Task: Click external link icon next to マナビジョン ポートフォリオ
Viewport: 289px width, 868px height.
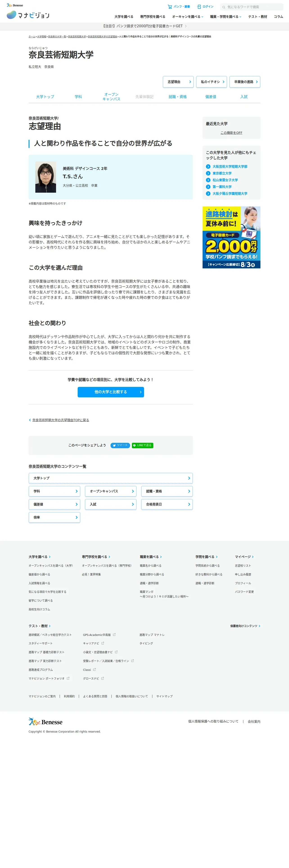Action: click(68, 678)
